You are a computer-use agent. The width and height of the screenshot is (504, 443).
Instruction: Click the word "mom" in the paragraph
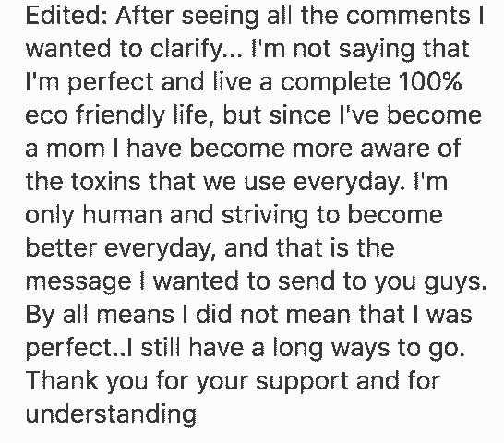click(x=76, y=150)
